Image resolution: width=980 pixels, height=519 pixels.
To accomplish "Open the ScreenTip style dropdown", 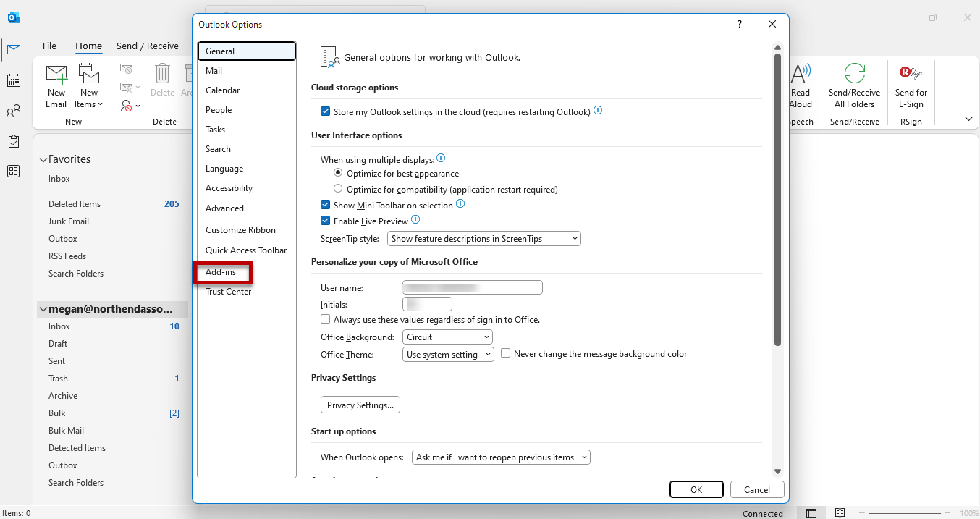I will [x=483, y=238].
